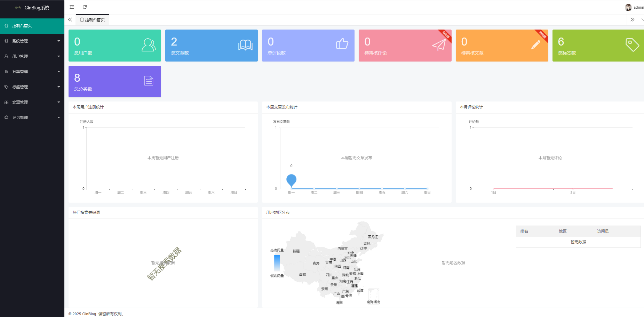Viewport: 644px width, 317px height.
Task: Open the admin user avatar menu
Action: [x=628, y=7]
